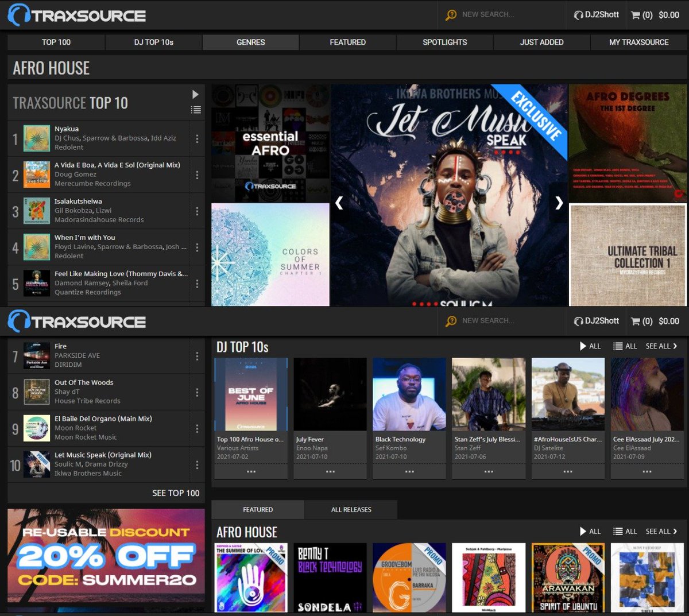Play ALL in DJ Top 10s section
The image size is (689, 616).
coord(590,346)
